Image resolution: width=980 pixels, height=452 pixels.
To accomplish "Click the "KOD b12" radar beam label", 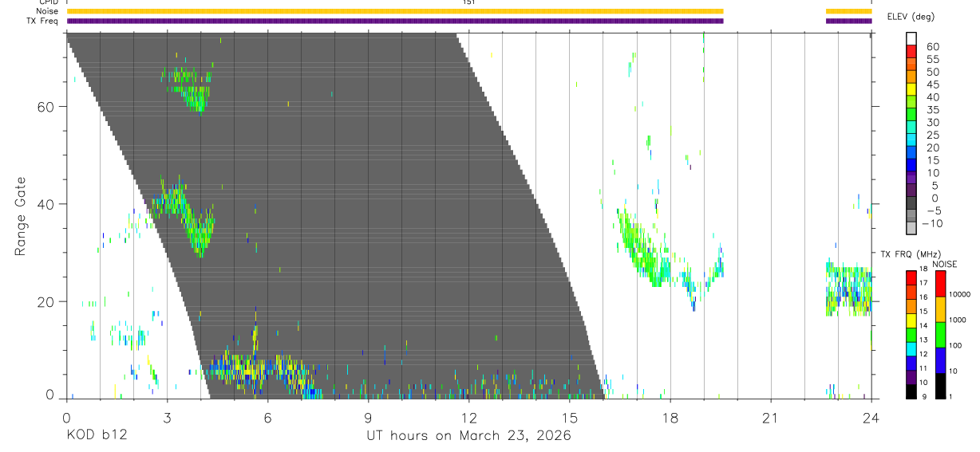I will tap(97, 435).
